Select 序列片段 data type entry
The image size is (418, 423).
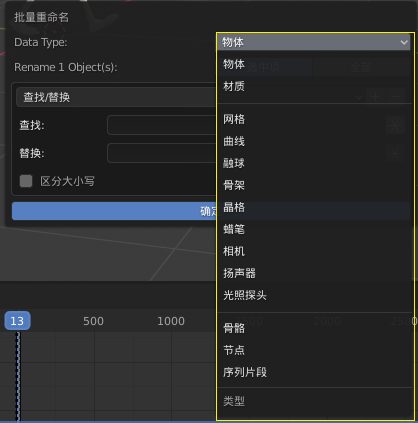click(x=315, y=372)
